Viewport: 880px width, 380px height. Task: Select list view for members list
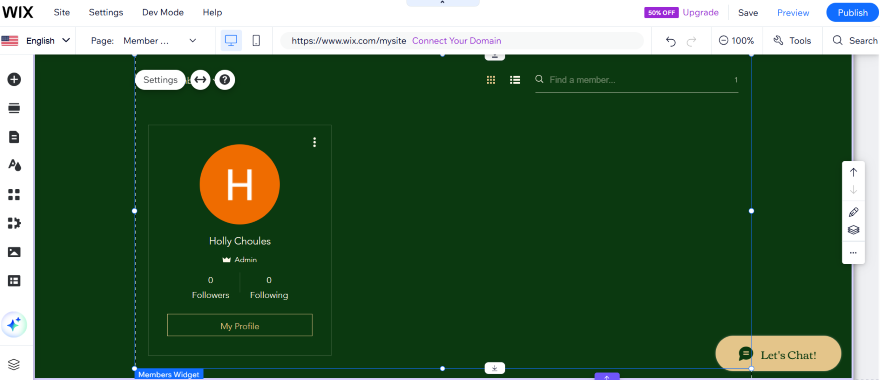click(x=515, y=80)
